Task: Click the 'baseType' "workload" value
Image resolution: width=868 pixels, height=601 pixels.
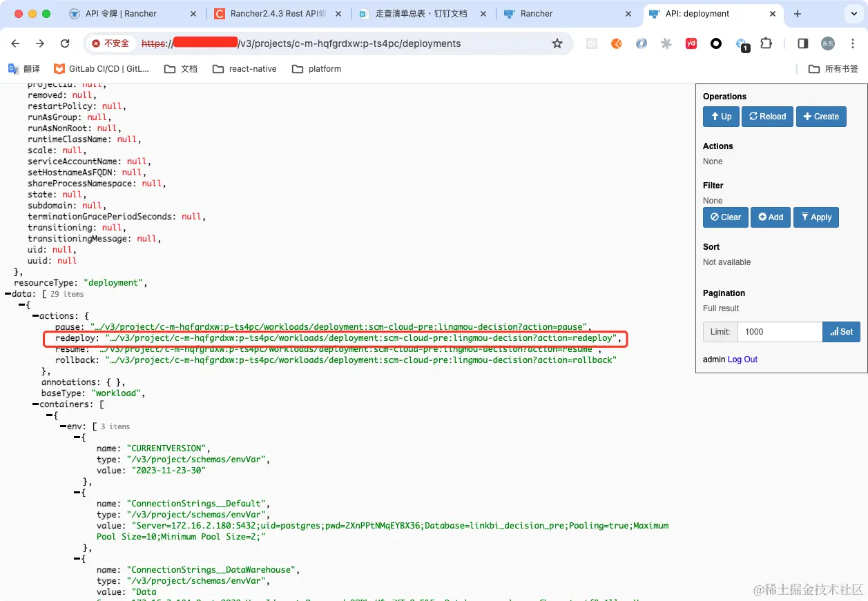Action: coord(117,393)
